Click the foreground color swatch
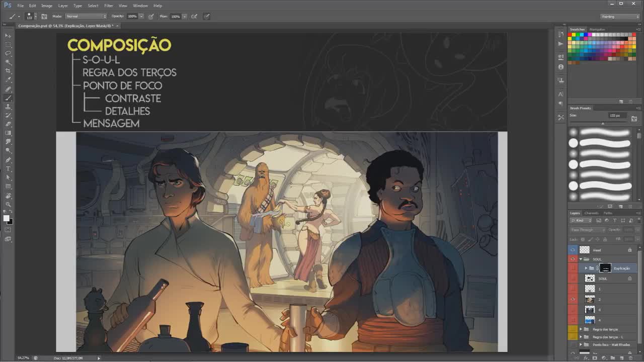Screen dimensions: 644x362 [x=6, y=218]
